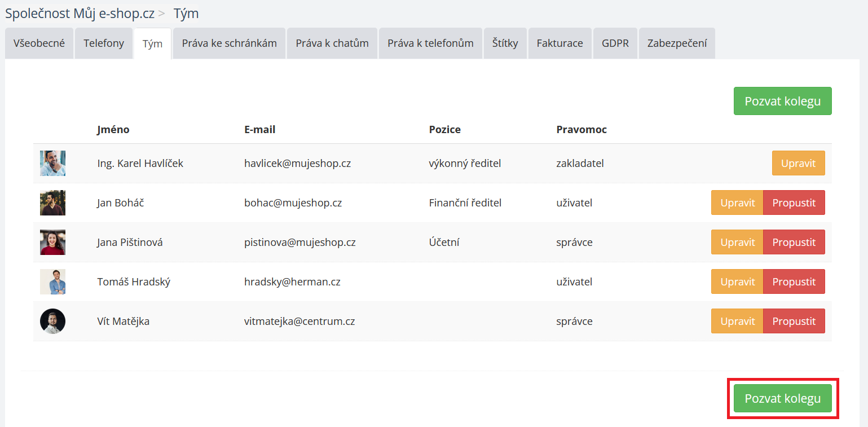Click Tomáš Hradský's profile picture

pyautogui.click(x=52, y=281)
